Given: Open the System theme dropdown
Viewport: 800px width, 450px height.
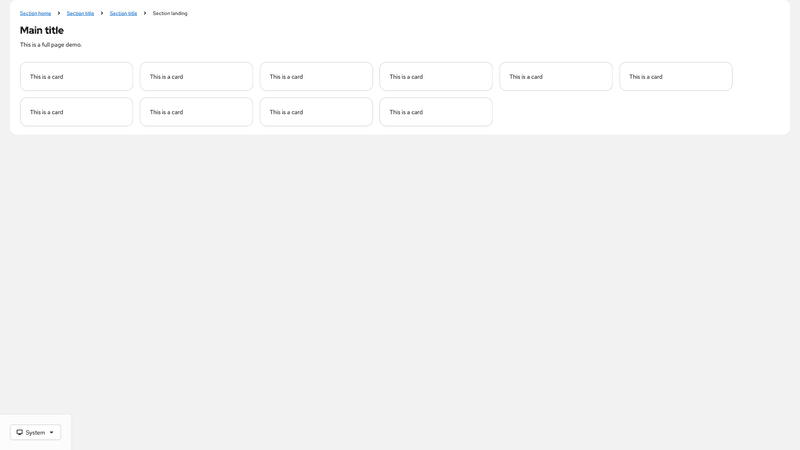Looking at the screenshot, I should (35, 432).
